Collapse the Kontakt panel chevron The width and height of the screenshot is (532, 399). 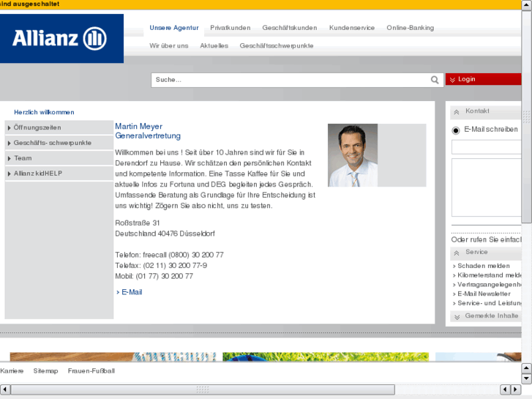point(457,112)
